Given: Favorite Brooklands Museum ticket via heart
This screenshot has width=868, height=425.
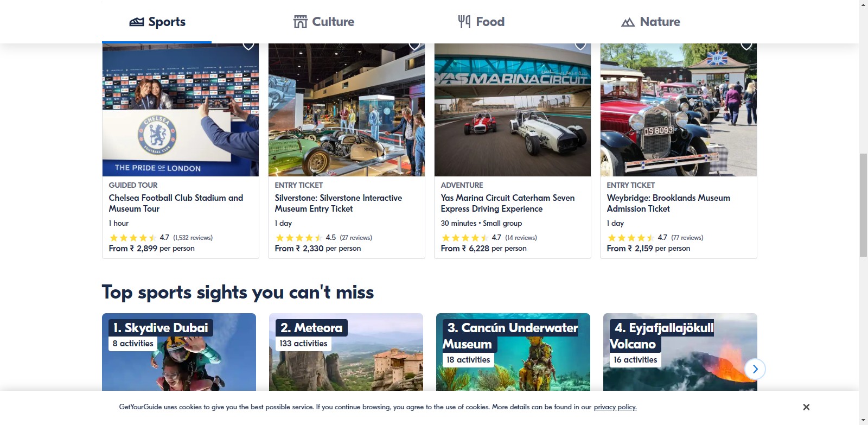Looking at the screenshot, I should coord(746,46).
